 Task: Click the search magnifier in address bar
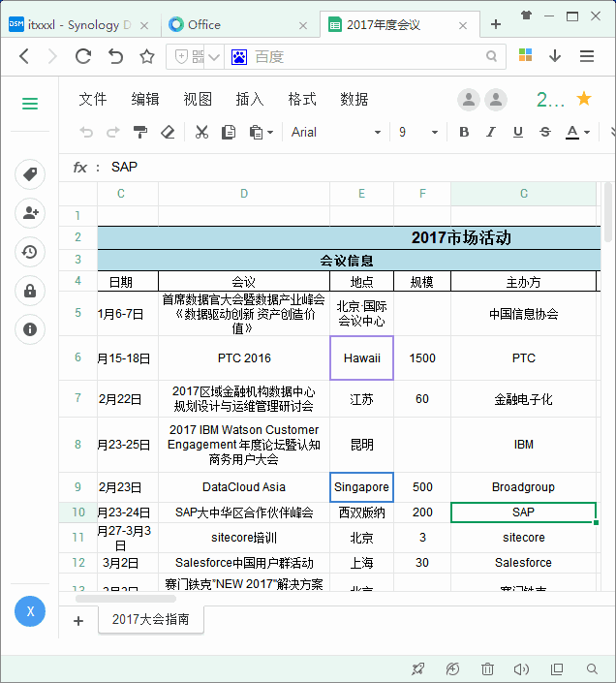[x=491, y=56]
